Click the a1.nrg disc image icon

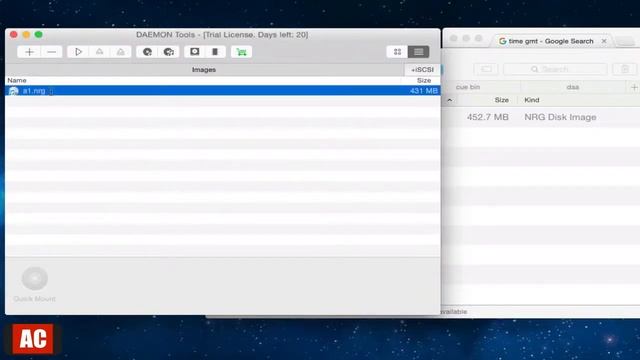[13, 91]
